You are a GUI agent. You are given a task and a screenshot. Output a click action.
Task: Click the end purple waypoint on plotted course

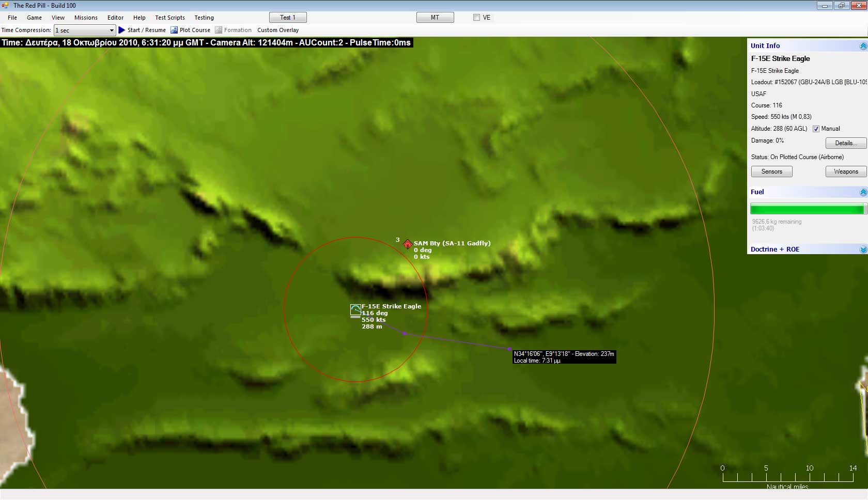509,349
